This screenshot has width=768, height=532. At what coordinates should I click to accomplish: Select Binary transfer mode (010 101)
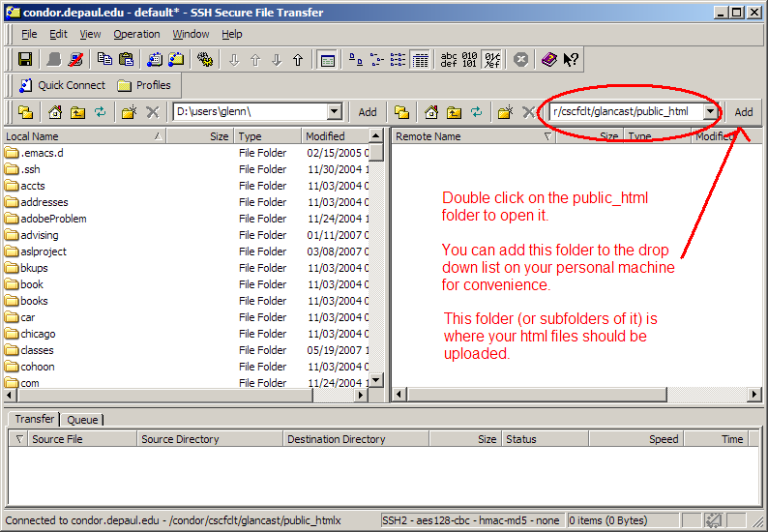tap(470, 60)
